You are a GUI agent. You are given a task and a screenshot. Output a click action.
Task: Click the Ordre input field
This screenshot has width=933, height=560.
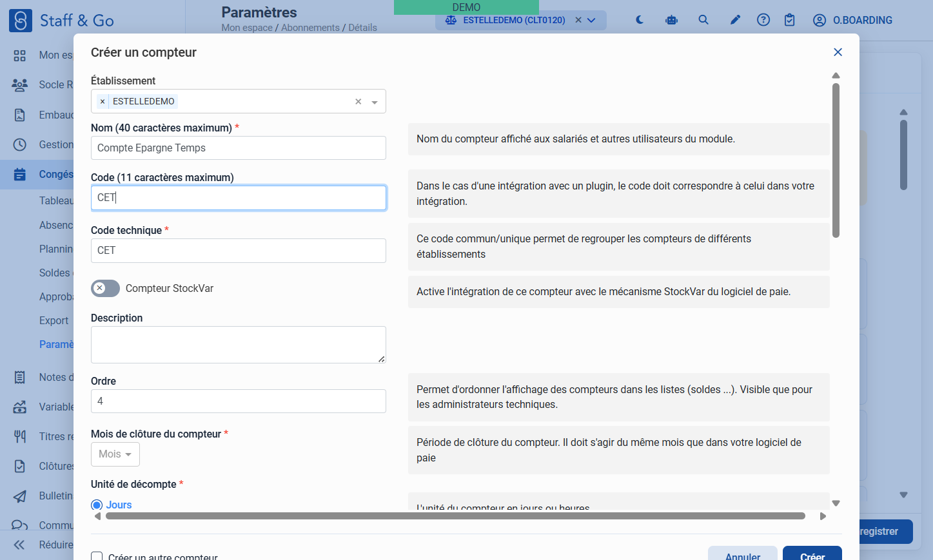point(239,401)
